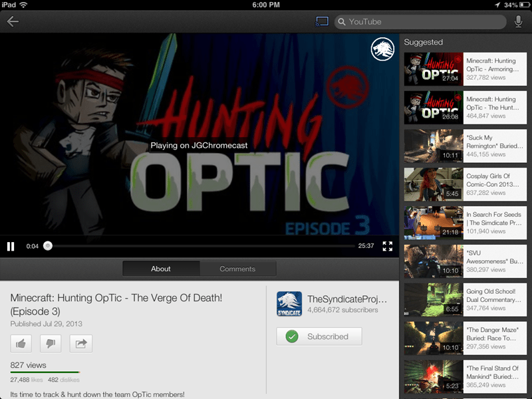
Task: Open TheSyndicateProj... channel name
Action: 347,299
